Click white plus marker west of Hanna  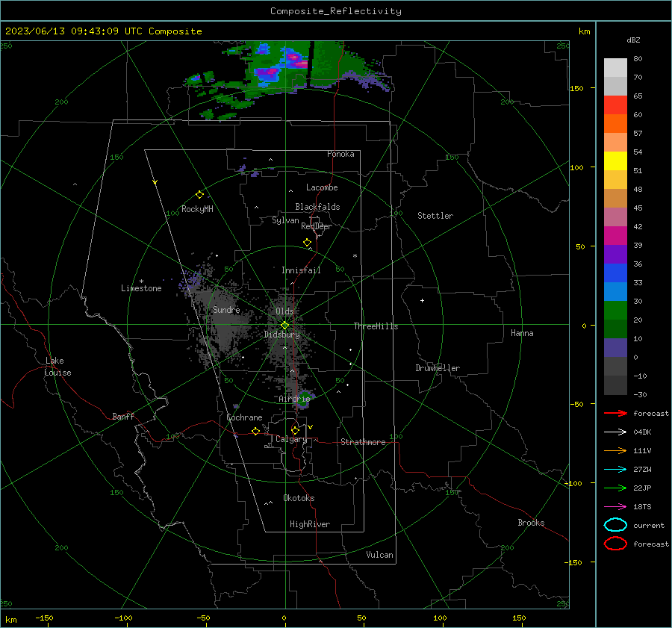[x=422, y=300]
